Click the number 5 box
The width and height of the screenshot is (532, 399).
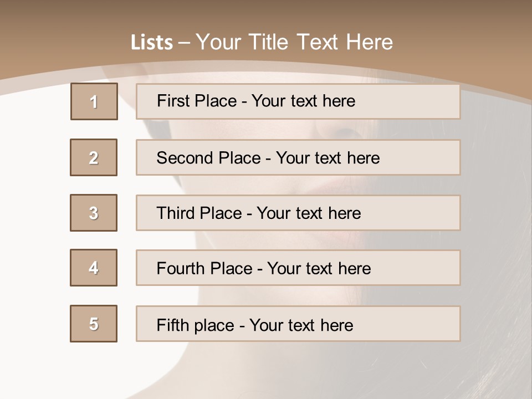(94, 324)
